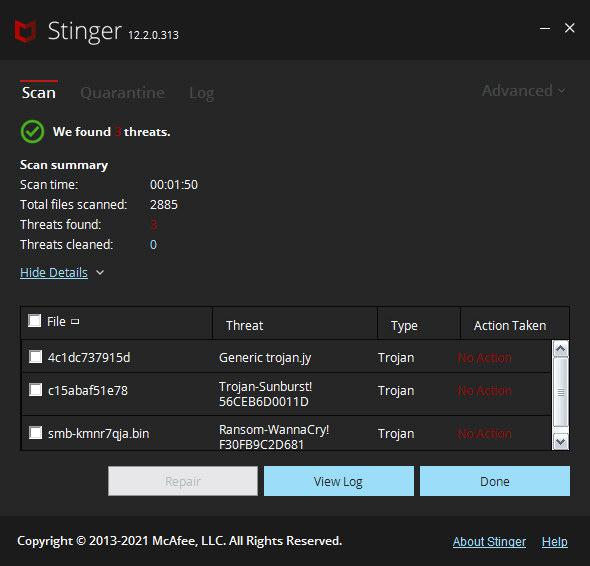Click the View Log button
This screenshot has height=566, width=590.
coord(339,481)
